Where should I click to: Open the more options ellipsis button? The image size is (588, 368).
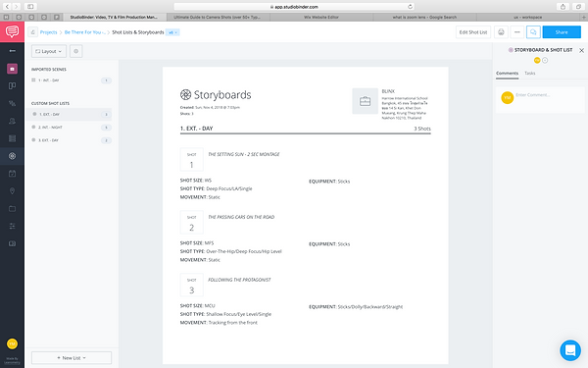coord(517,32)
